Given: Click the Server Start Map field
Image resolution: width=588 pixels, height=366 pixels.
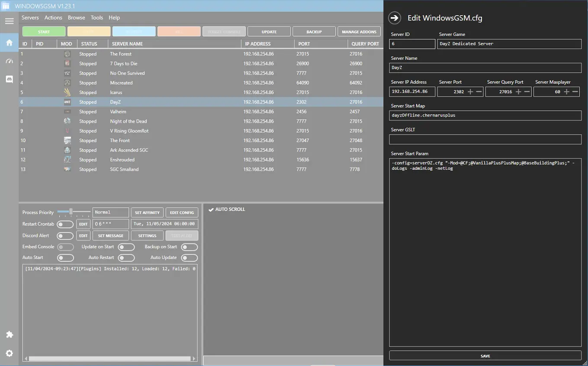Looking at the screenshot, I should (x=485, y=115).
